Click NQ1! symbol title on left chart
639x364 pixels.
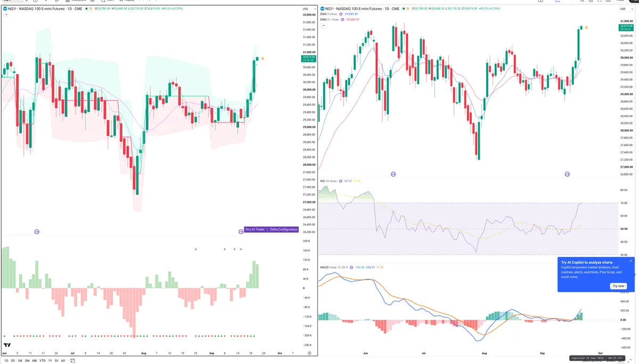pos(45,9)
